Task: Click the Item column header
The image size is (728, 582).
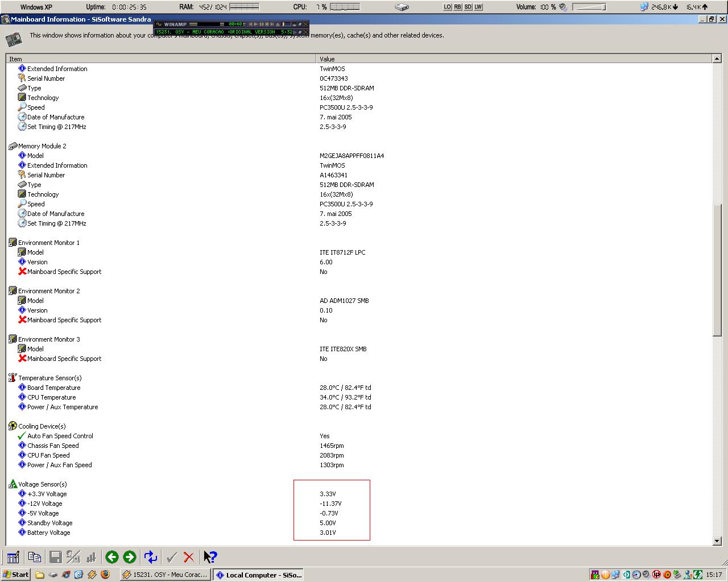Action: coord(161,59)
